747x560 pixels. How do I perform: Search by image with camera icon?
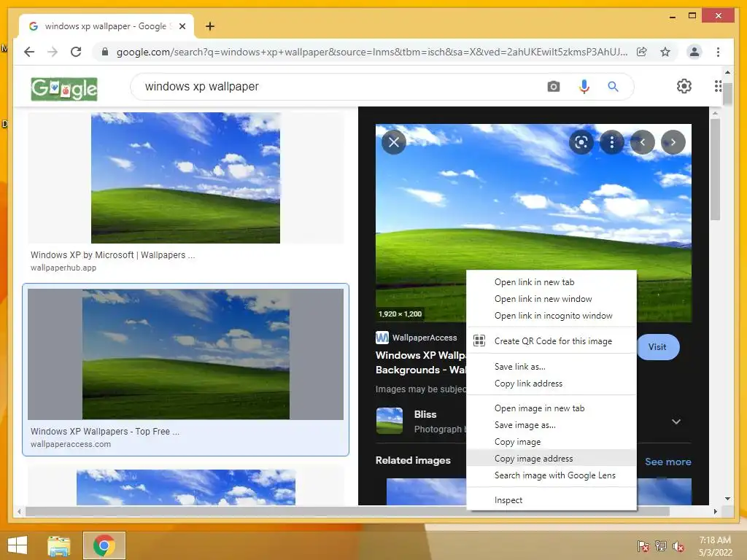click(x=553, y=87)
